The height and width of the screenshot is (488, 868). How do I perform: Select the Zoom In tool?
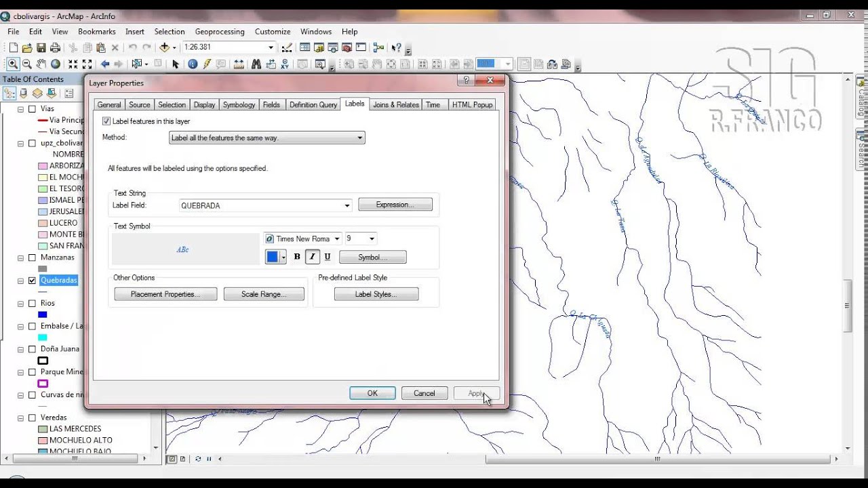click(x=12, y=64)
